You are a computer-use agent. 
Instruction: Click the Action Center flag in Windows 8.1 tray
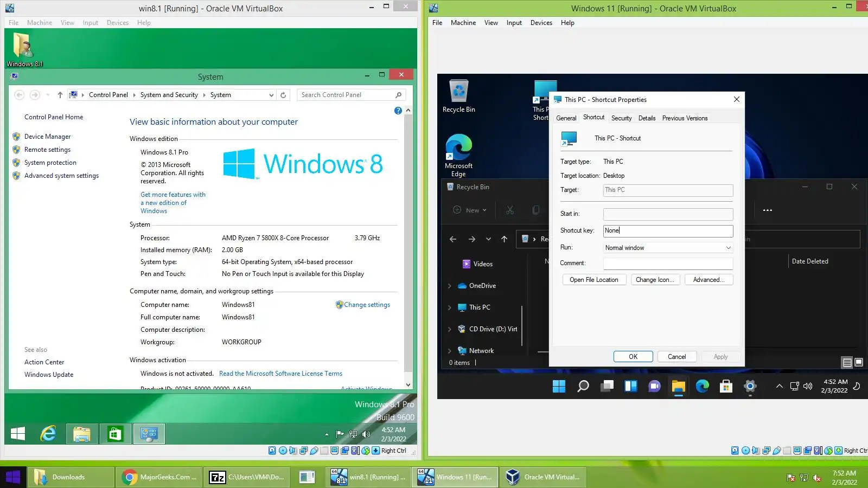tap(340, 434)
